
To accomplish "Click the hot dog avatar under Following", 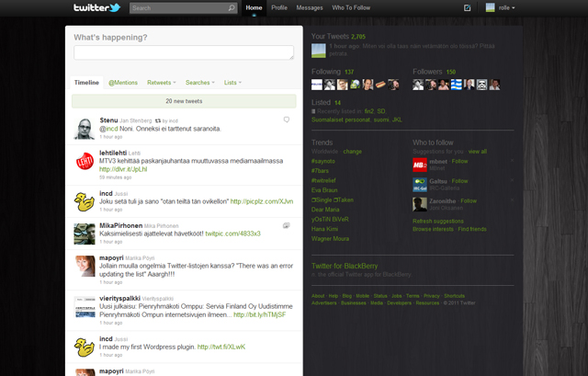I will click(x=380, y=85).
